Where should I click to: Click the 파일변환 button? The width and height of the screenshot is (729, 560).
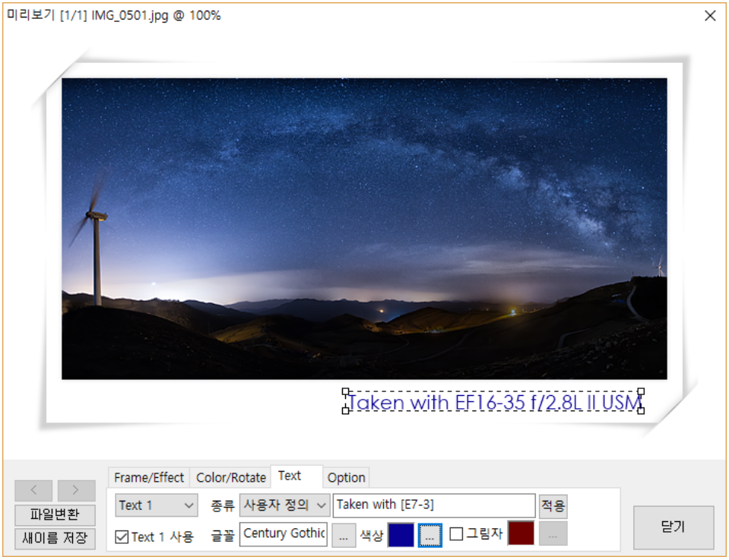(55, 515)
